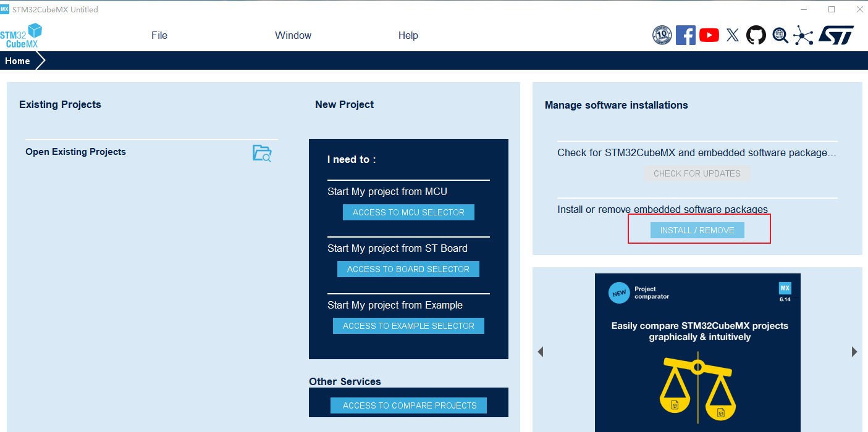
Task: Click the 'I need to :' label
Action: (352, 159)
